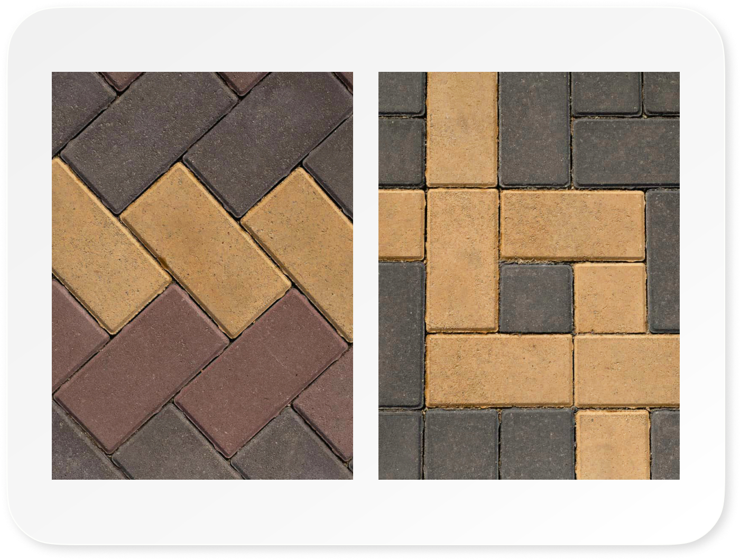Screen dimensions: 740x560
Task: Click the center yellow brick in herringbone photo
Action: 206,249
